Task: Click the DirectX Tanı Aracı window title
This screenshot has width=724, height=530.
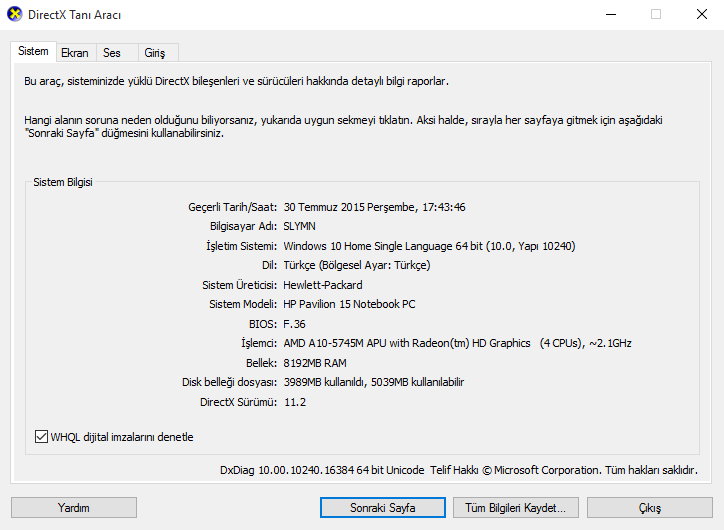Action: click(74, 15)
